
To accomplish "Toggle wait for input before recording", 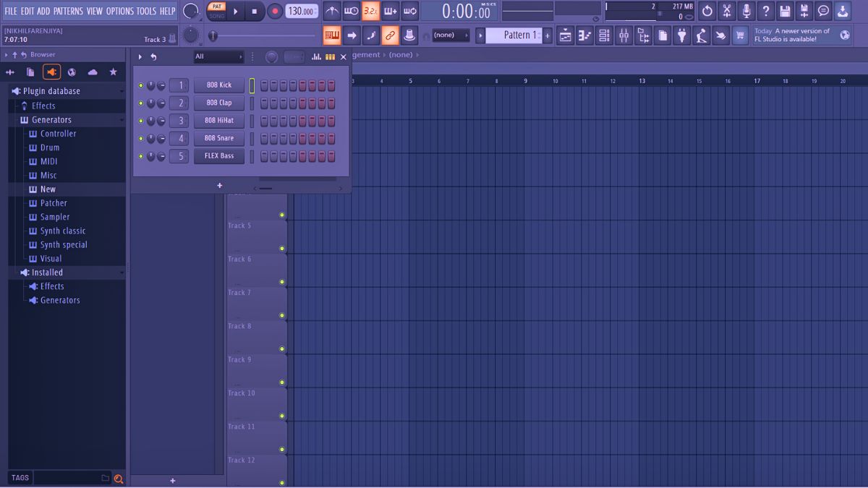I will 352,11.
